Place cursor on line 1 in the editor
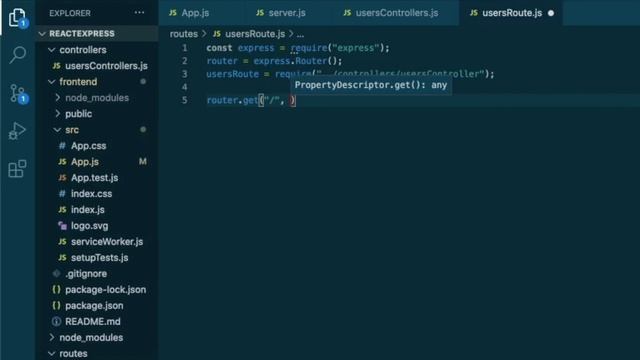640x360 pixels. coord(298,48)
